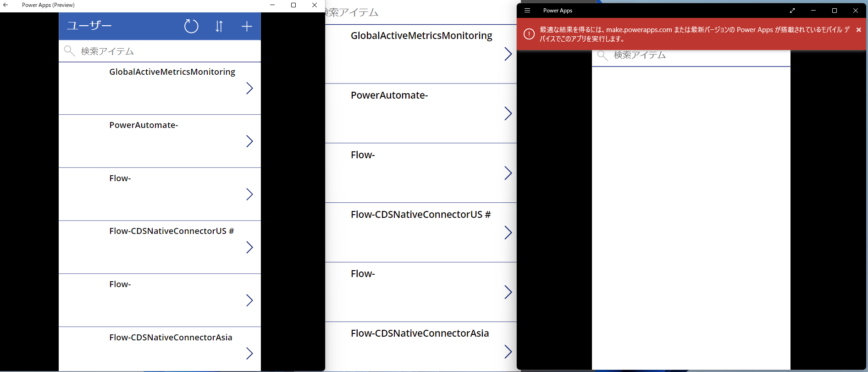Close the Power Apps (Preview) window
Viewport: 868px width, 372px height.
click(315, 5)
